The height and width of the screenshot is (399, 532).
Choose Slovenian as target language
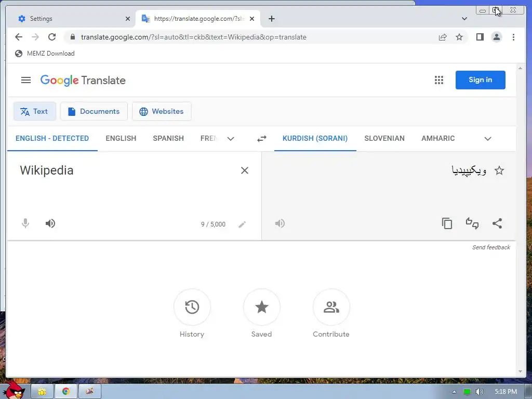point(384,138)
